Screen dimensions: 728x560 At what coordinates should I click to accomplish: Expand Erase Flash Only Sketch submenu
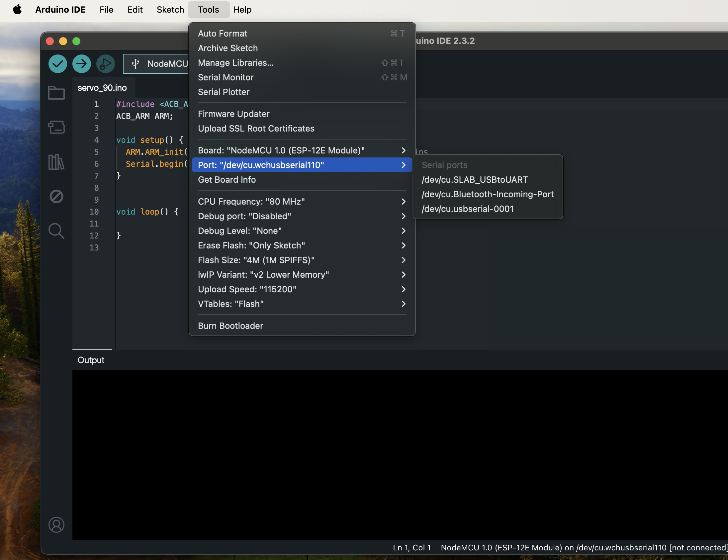click(302, 245)
